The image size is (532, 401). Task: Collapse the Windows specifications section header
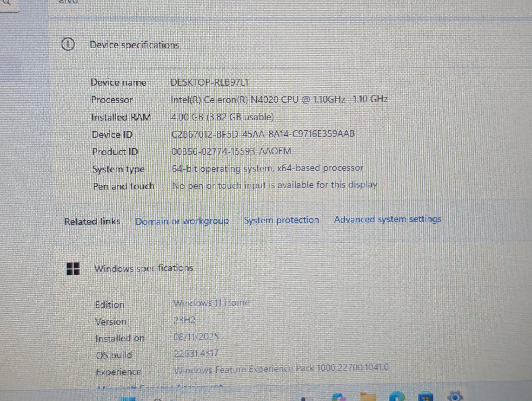[x=143, y=268]
